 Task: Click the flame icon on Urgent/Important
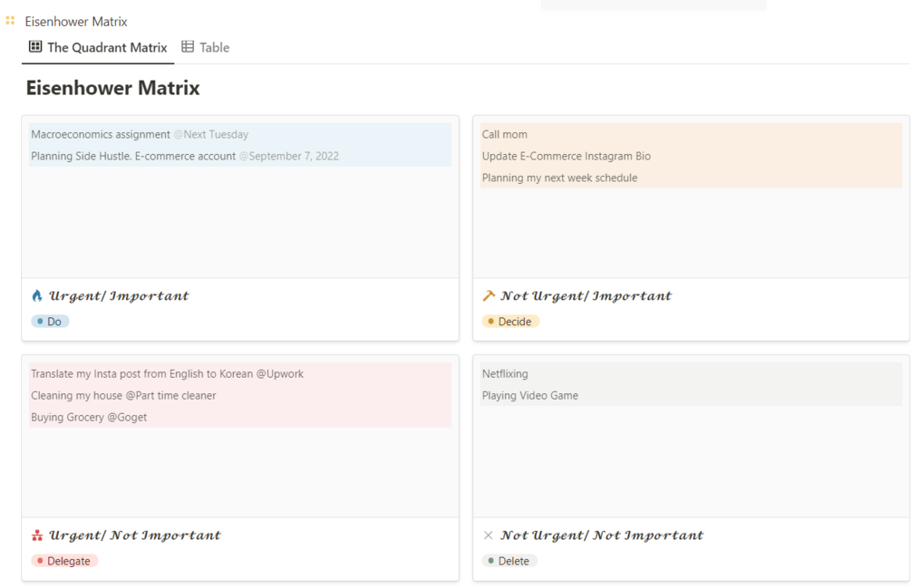click(37, 296)
